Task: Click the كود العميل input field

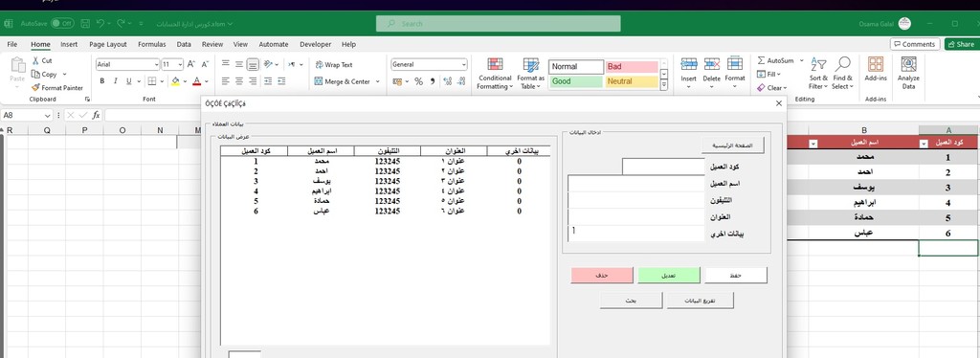Action: point(663,167)
